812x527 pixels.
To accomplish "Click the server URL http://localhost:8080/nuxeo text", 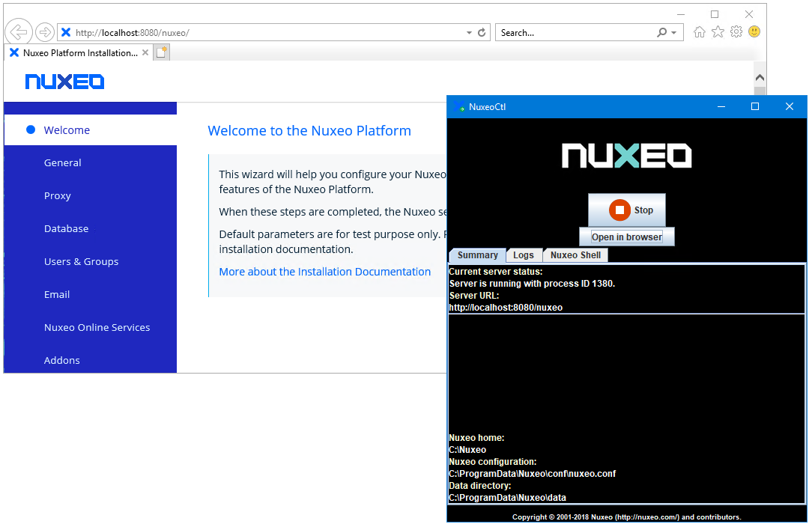I will [506, 308].
